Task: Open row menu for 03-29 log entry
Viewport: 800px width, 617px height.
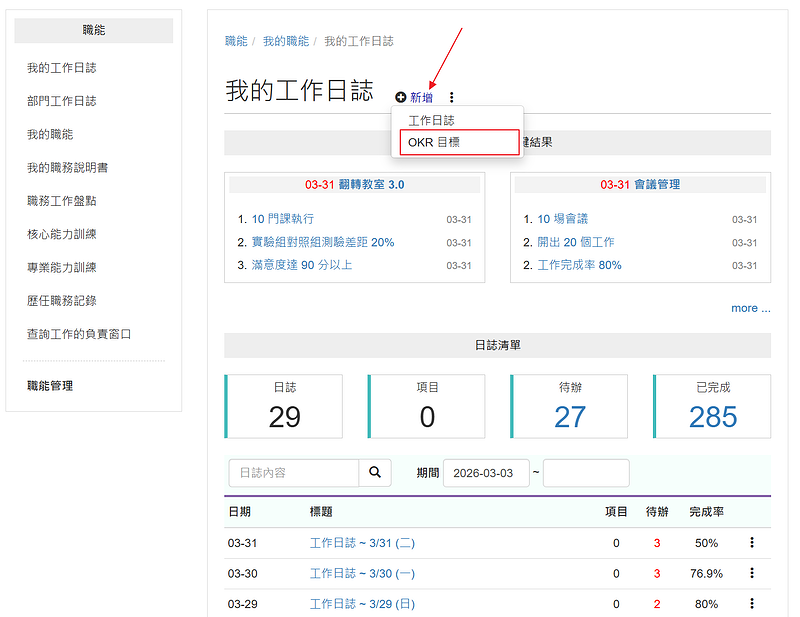Action: [751, 604]
